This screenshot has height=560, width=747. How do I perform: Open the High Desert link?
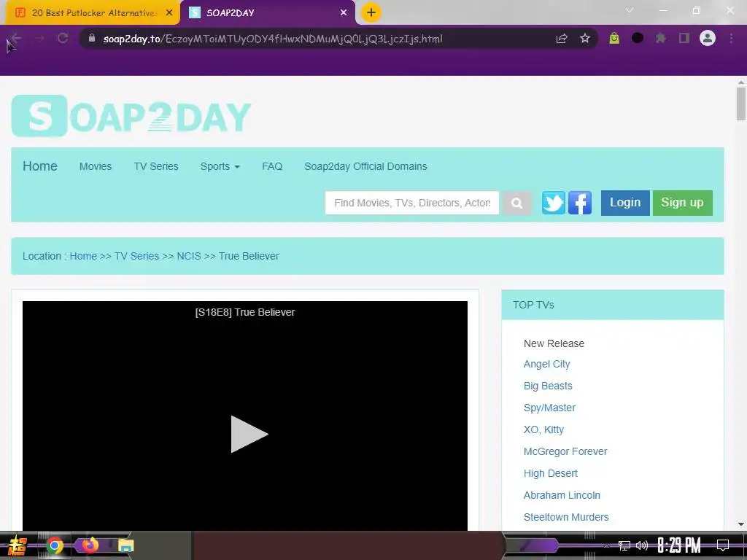550,474
